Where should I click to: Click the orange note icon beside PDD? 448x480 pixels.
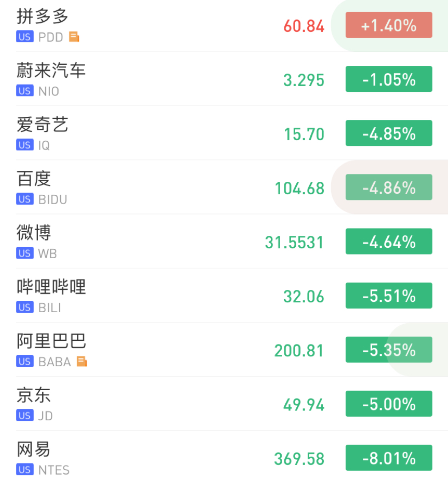74,37
